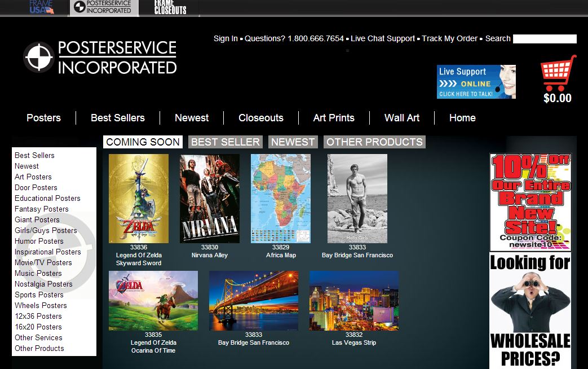Screen dimensions: 588x369
Task: Open Educational Posters category
Action: [47, 198]
